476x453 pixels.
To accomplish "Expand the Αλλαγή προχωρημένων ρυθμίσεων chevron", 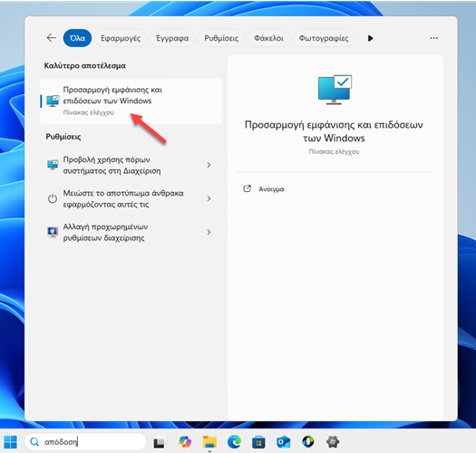I will (209, 232).
